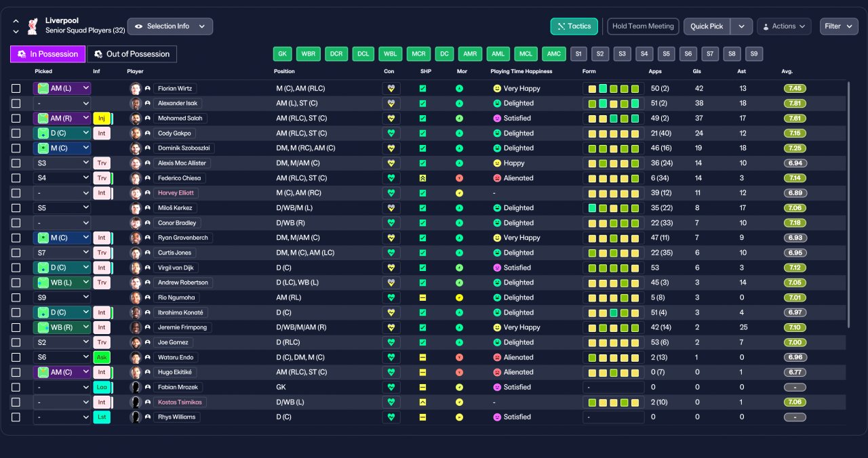Click the GK position pill
The width and height of the screenshot is (868, 458).
coord(283,54)
